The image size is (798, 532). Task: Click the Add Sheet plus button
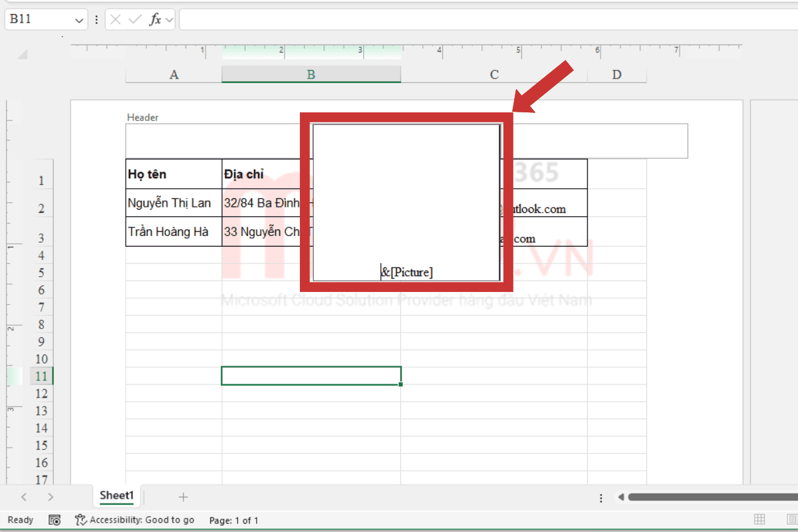[x=183, y=496]
